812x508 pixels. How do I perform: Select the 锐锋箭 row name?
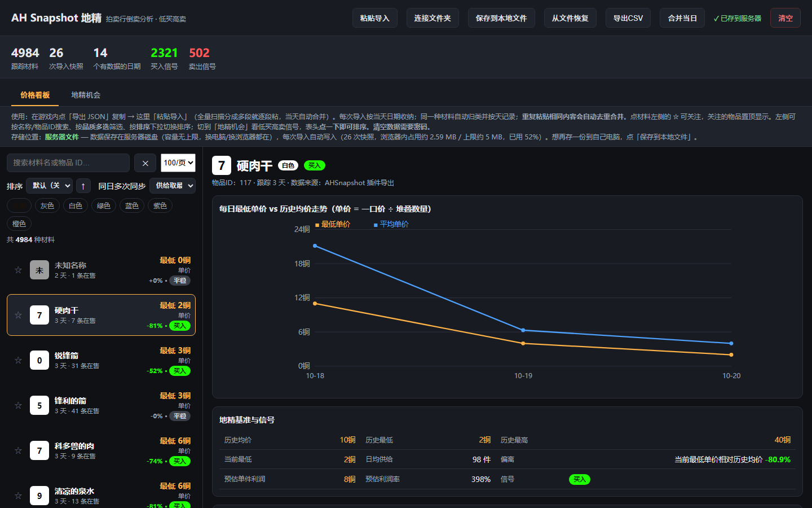point(67,356)
